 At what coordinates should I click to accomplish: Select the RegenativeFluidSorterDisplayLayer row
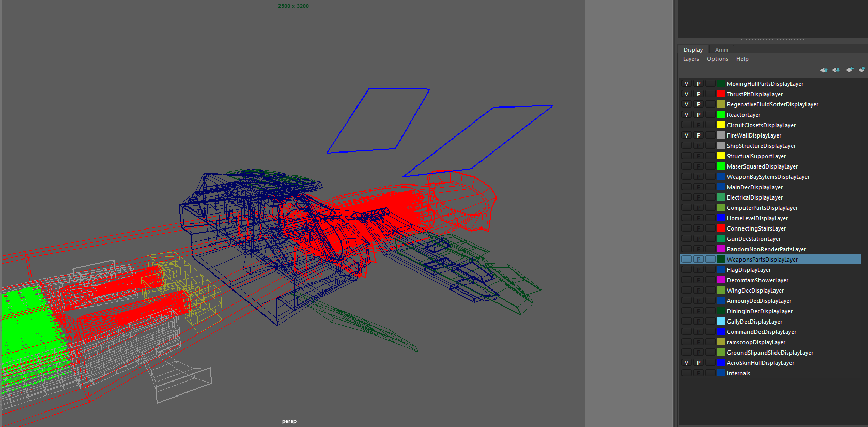click(x=772, y=104)
